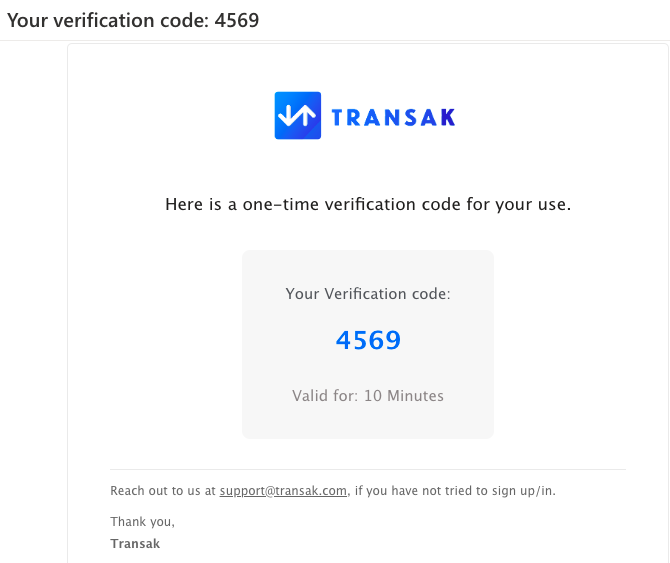Open the support@transak.com email link
This screenshot has width=670, height=563.
pos(283,491)
